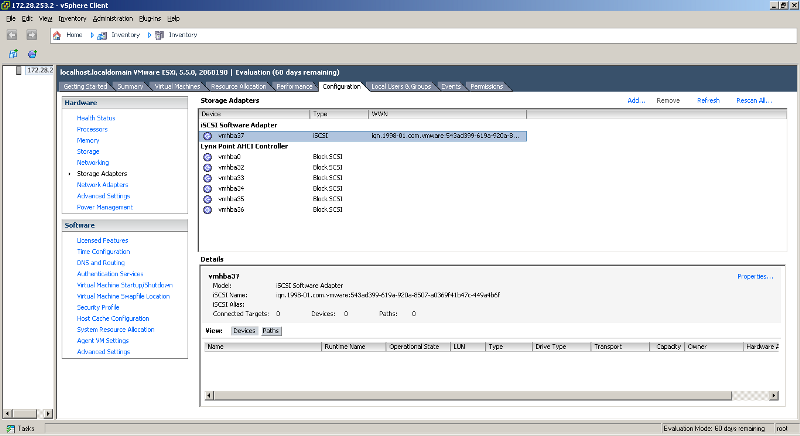Open the Help menu
Screen dimensions: 800x436
coord(173,18)
